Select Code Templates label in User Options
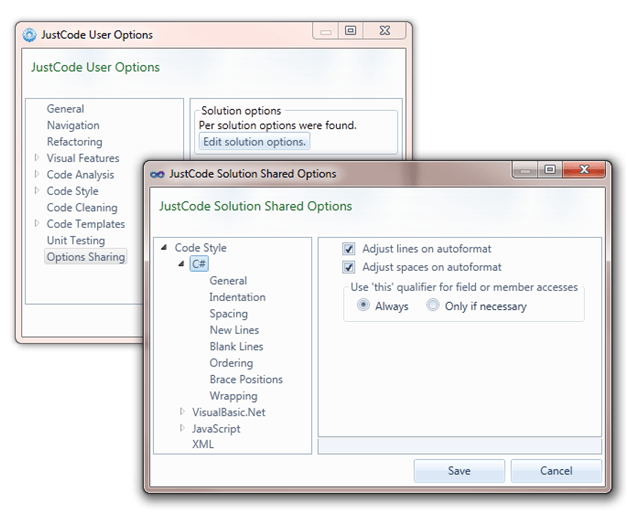The width and height of the screenshot is (628, 515). [86, 224]
